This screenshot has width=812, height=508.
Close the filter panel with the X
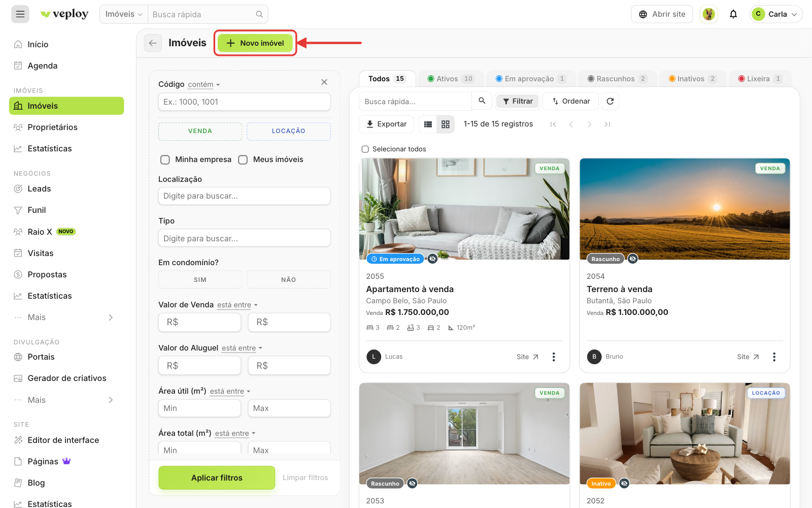tap(324, 82)
